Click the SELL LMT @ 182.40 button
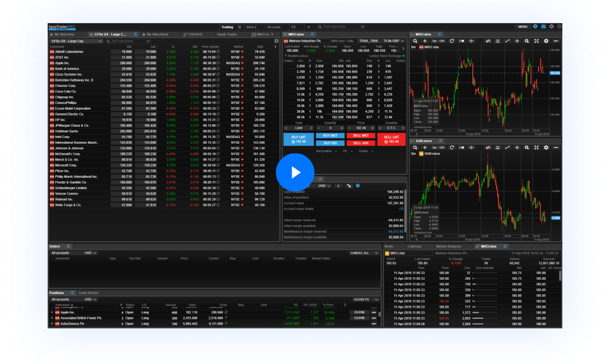Image resolution: width=610 pixels, height=364 pixels. [x=391, y=139]
